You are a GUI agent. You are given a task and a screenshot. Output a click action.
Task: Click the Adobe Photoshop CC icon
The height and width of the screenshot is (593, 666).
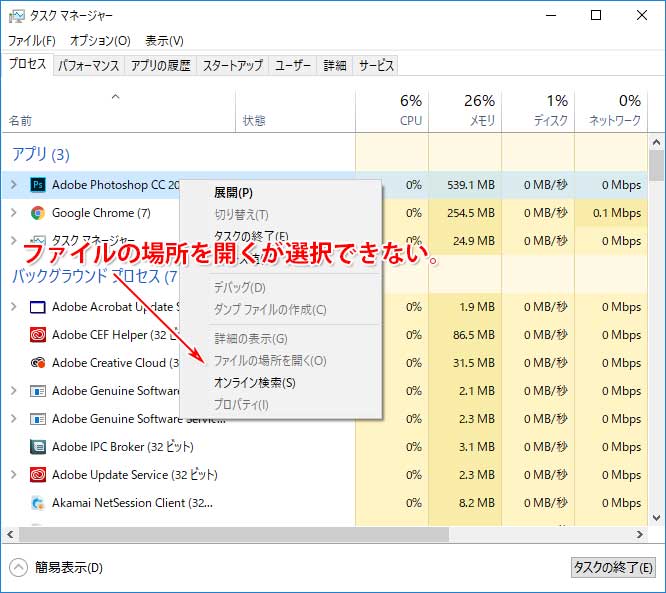pyautogui.click(x=38, y=185)
